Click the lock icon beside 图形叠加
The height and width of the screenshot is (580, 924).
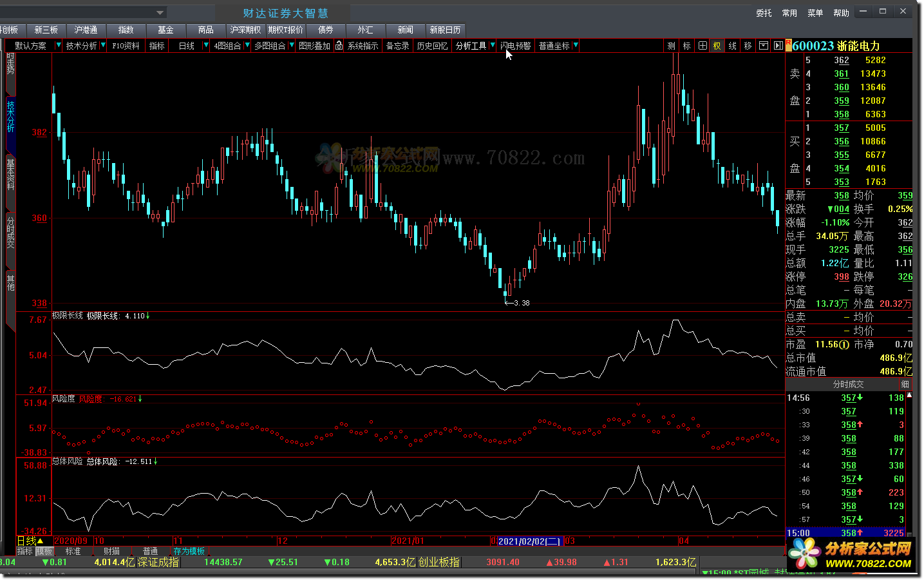339,46
